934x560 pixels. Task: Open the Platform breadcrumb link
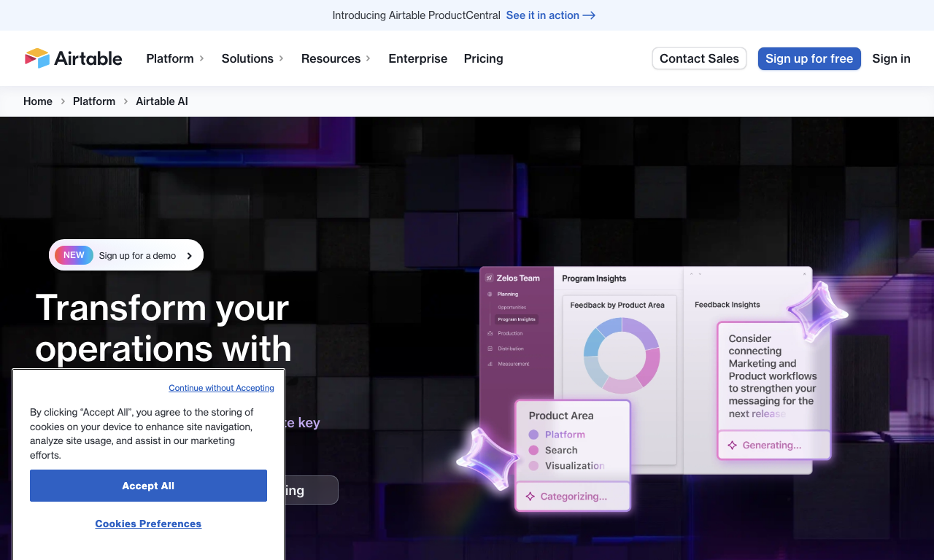pos(94,101)
